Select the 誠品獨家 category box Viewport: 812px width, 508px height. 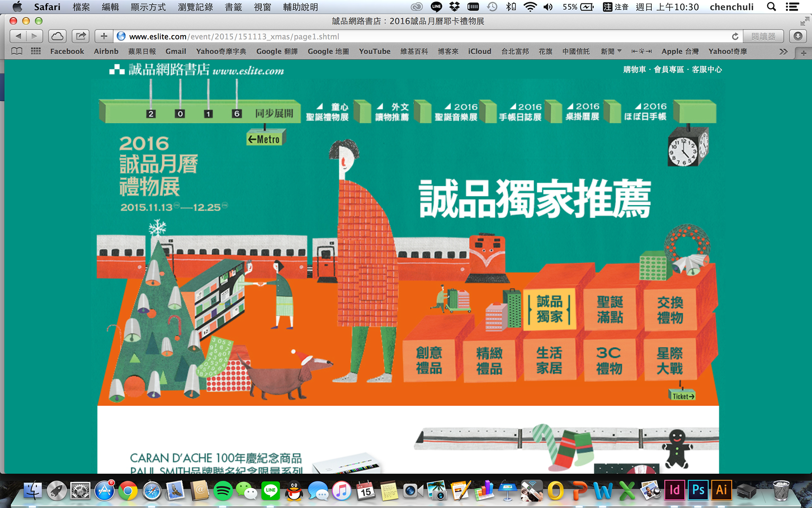click(549, 309)
